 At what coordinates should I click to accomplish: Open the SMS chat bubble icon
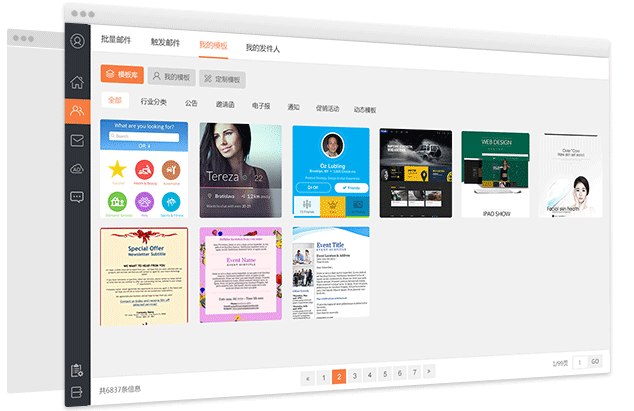77,197
